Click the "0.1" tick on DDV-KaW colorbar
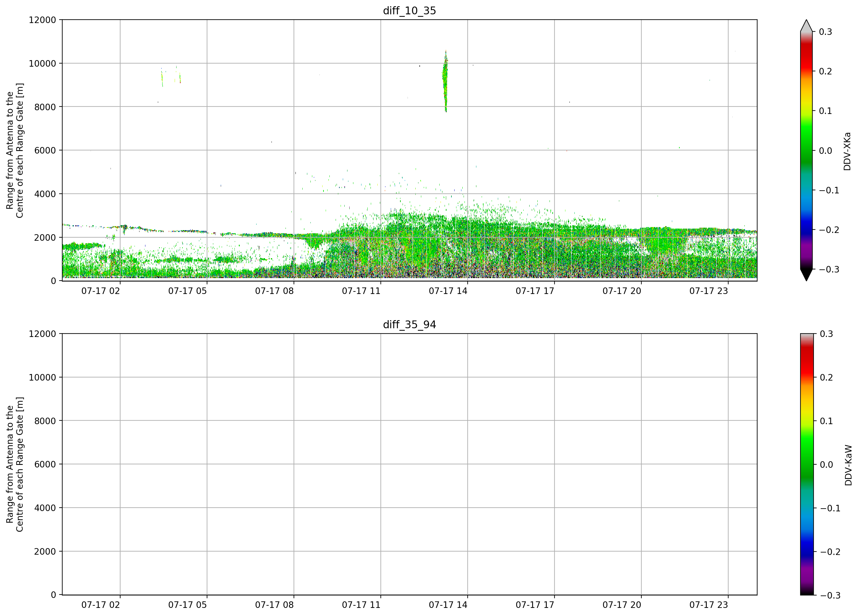 point(826,421)
